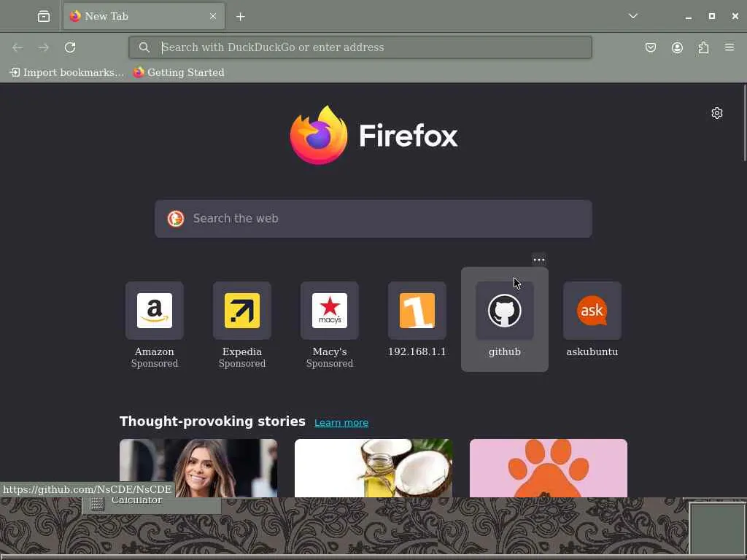Click the DuckDuckGo logo in search box

176,219
